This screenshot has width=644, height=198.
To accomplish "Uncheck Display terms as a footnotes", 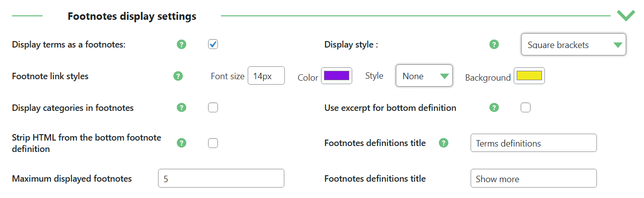I will (213, 45).
